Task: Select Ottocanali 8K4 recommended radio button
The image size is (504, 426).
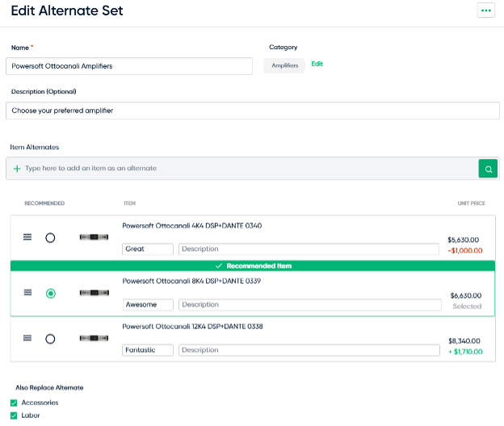Action: point(50,294)
